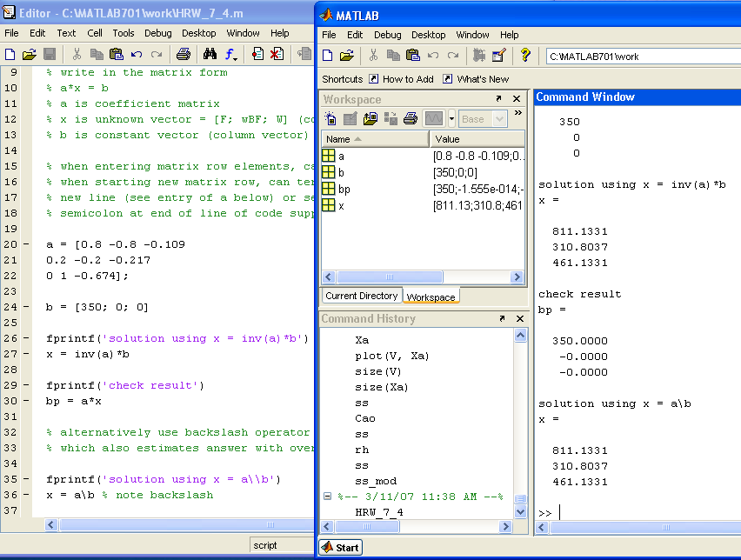Print icon in Workspace toolbar

411,118
